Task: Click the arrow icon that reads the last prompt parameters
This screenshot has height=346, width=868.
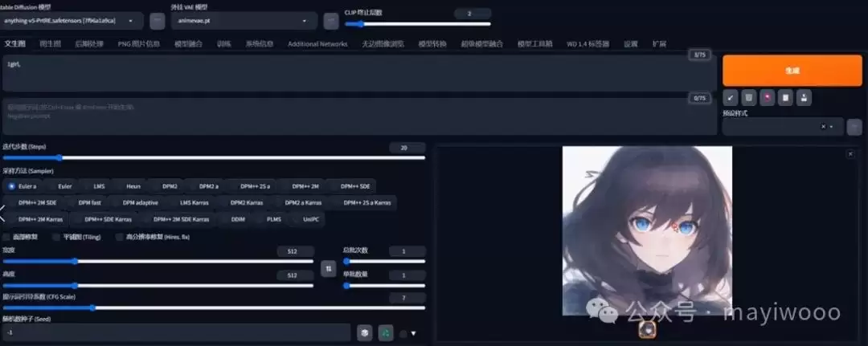Action: 731,98
